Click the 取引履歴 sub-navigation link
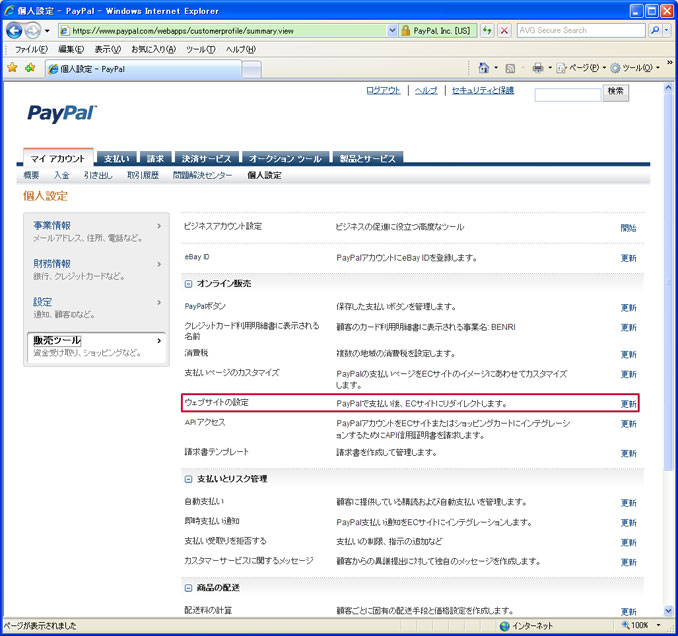This screenshot has width=678, height=636. click(x=143, y=175)
